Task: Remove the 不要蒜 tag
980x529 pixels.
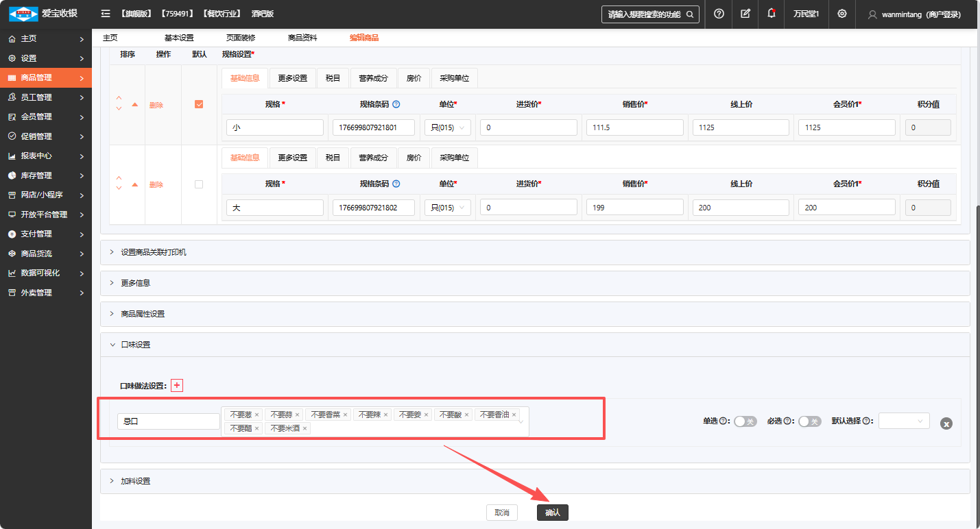Action: (297, 415)
